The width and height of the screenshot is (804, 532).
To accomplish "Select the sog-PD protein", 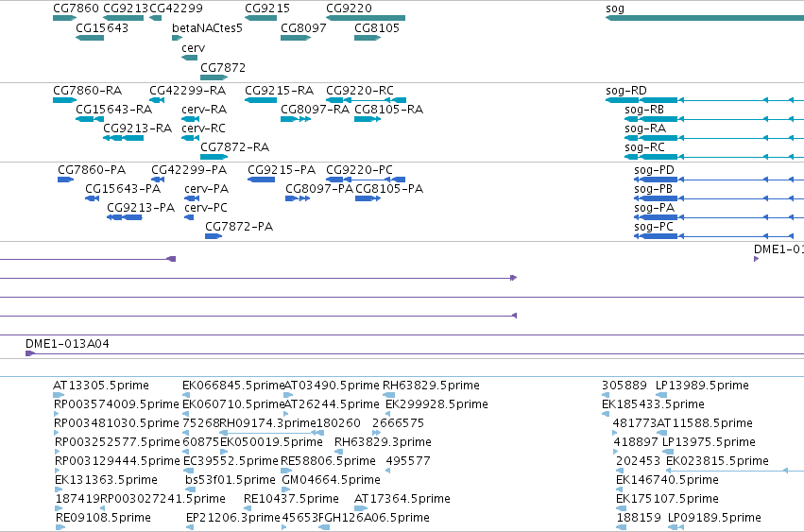I will tap(655, 170).
